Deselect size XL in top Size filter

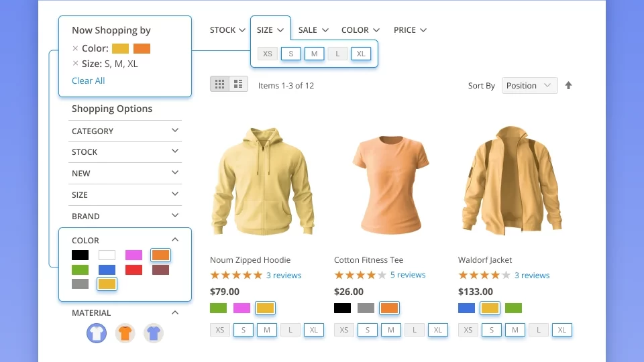(361, 54)
